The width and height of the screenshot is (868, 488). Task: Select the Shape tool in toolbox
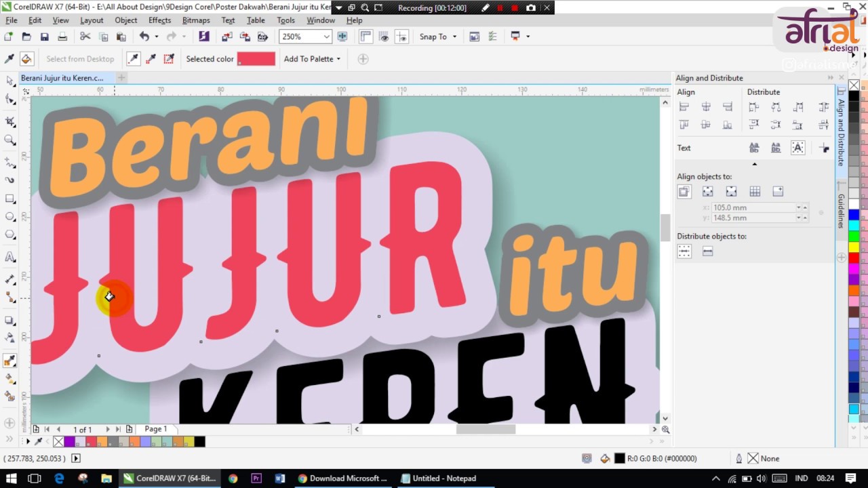[9, 100]
